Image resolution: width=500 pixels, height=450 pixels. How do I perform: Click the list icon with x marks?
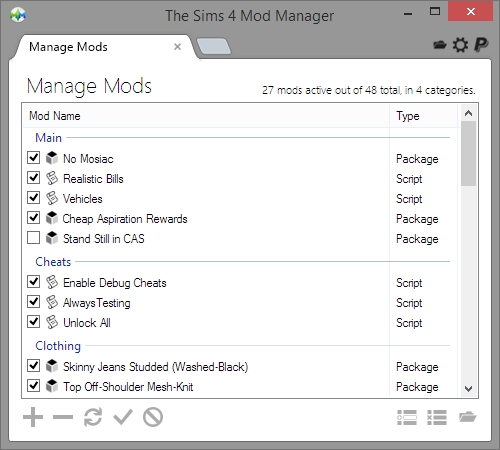437,417
